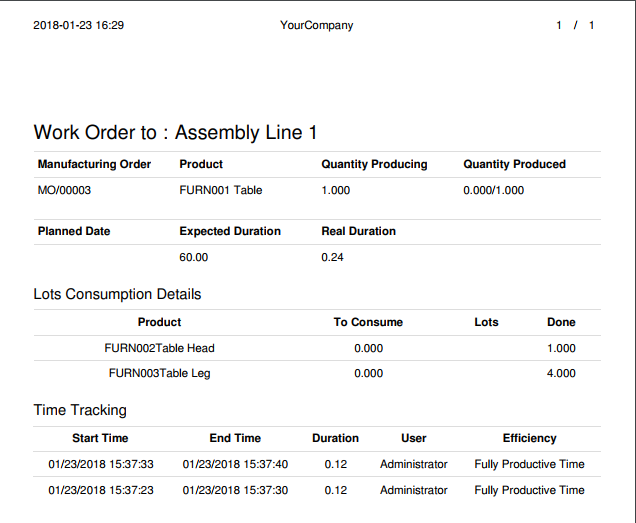636x523 pixels.
Task: Select the FURN002Table Head row
Action: pos(160,348)
